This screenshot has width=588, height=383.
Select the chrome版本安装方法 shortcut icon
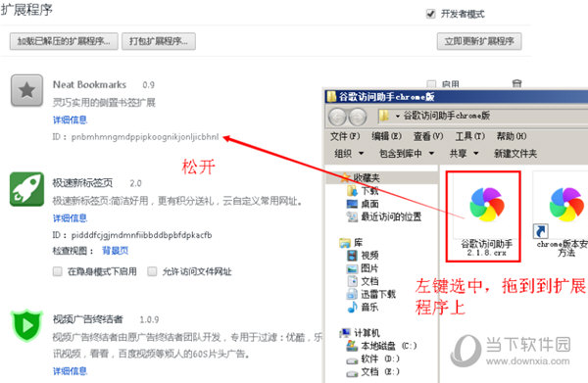565,206
